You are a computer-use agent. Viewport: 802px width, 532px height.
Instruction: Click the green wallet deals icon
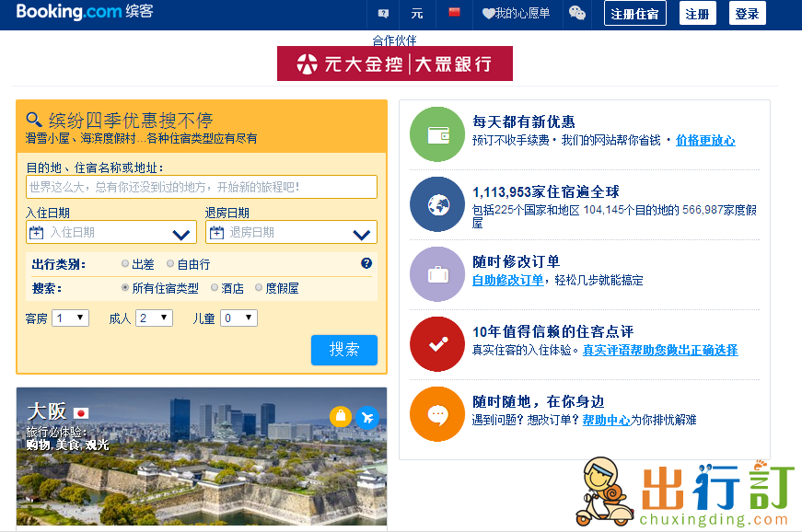pos(437,134)
